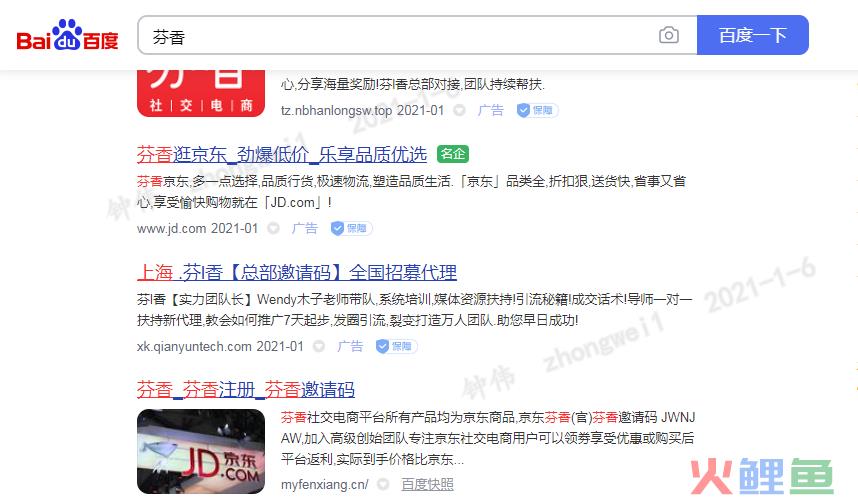Open the xk.qianyuntech.com source link
858x500 pixels.
pos(194,346)
